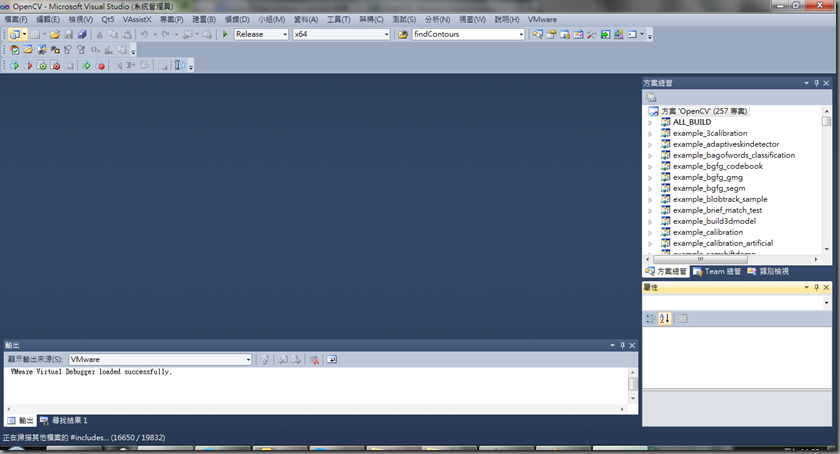The height and width of the screenshot is (454, 840).
Task: Click the Output pane vertical scrollbar
Action: click(633, 384)
